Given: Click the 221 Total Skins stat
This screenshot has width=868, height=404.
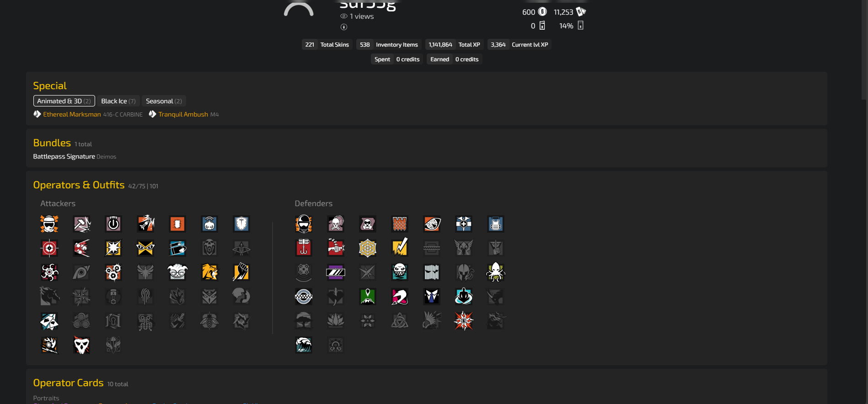Looking at the screenshot, I should pyautogui.click(x=327, y=44).
